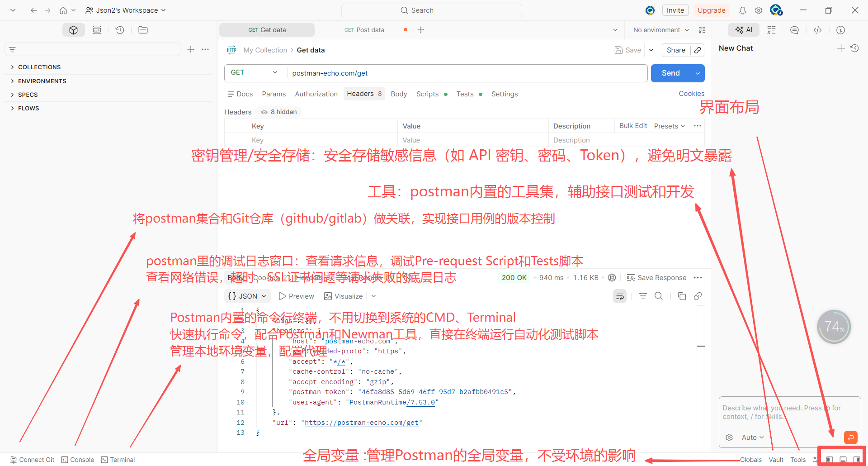Open the comments panel icon
The width and height of the screenshot is (868, 466).
pos(794,30)
